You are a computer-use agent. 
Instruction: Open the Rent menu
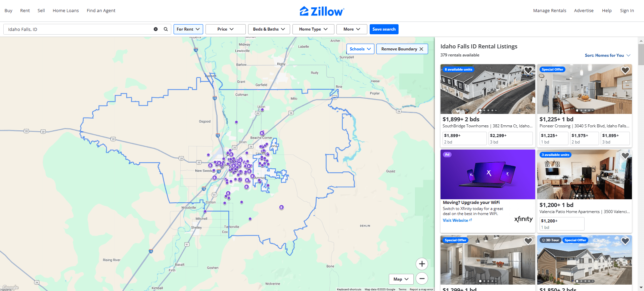click(25, 11)
